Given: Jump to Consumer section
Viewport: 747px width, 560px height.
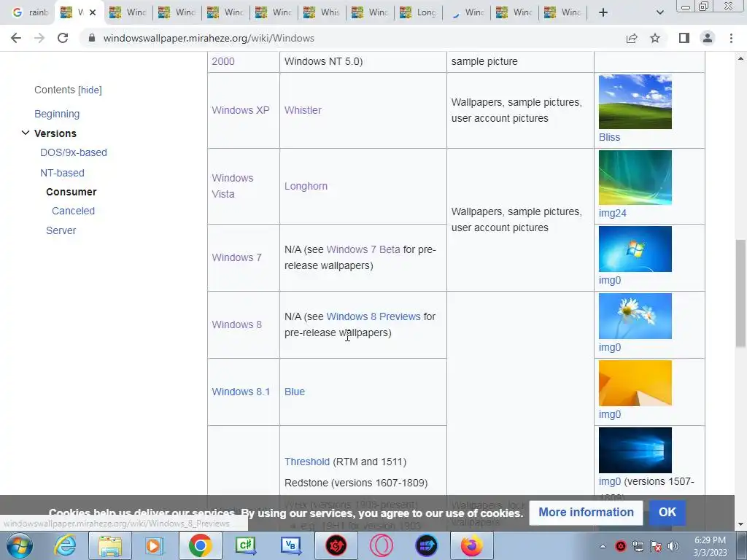Looking at the screenshot, I should (x=71, y=192).
